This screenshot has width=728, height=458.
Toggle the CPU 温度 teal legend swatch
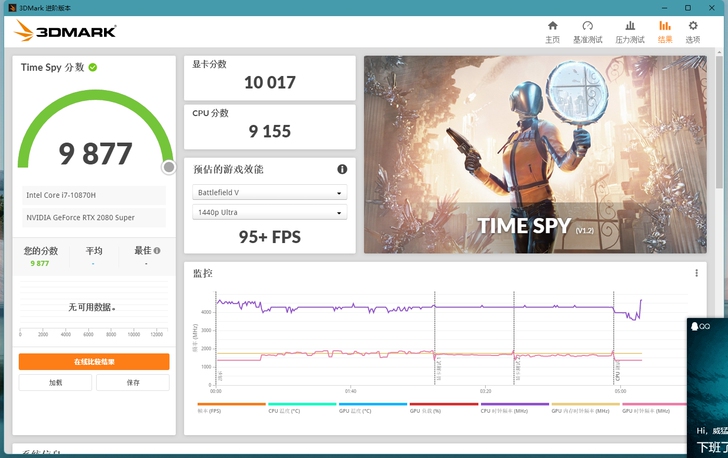coord(302,404)
